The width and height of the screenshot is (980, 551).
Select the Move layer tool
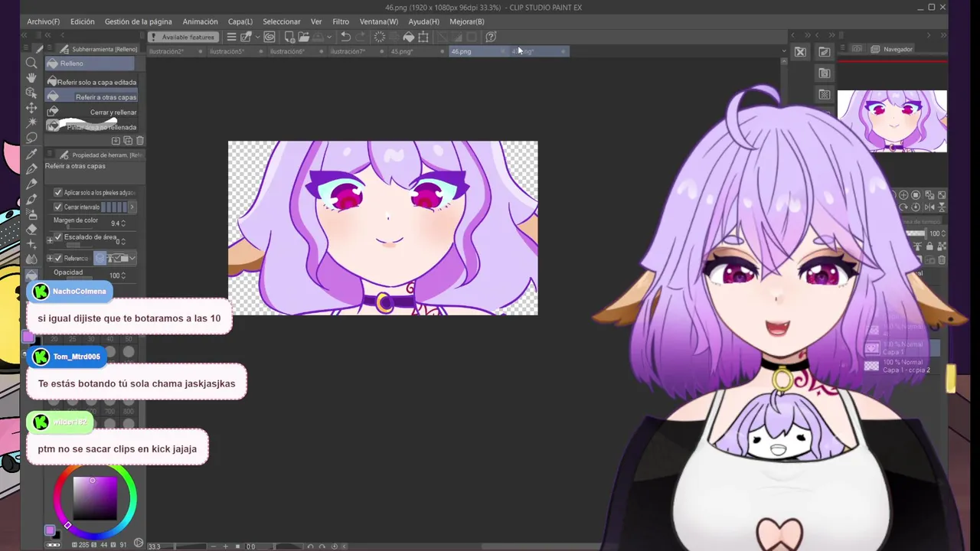click(x=31, y=108)
